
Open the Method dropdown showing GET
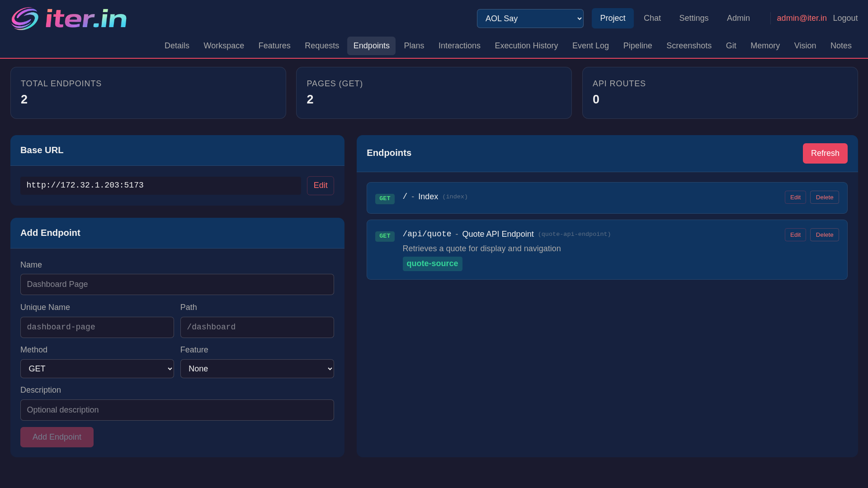click(97, 369)
